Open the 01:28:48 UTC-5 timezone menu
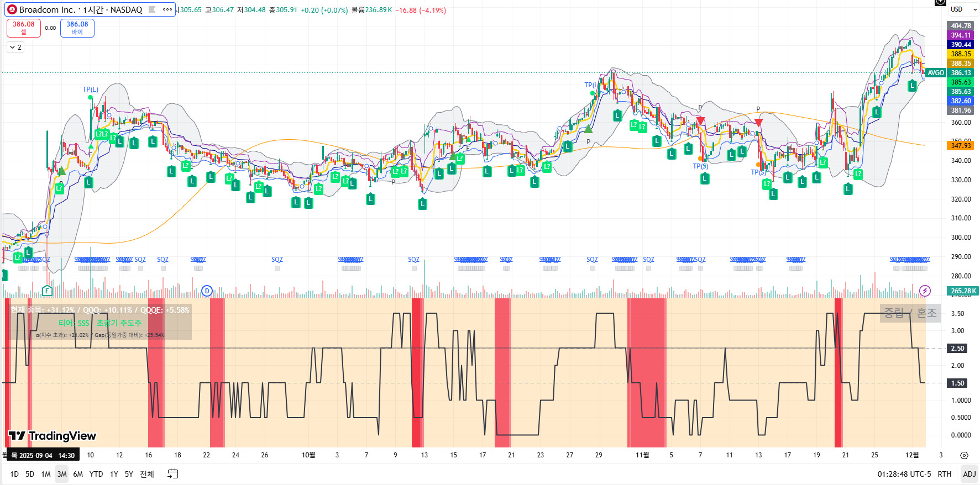Viewport: 980px width, 485px height. [904, 474]
